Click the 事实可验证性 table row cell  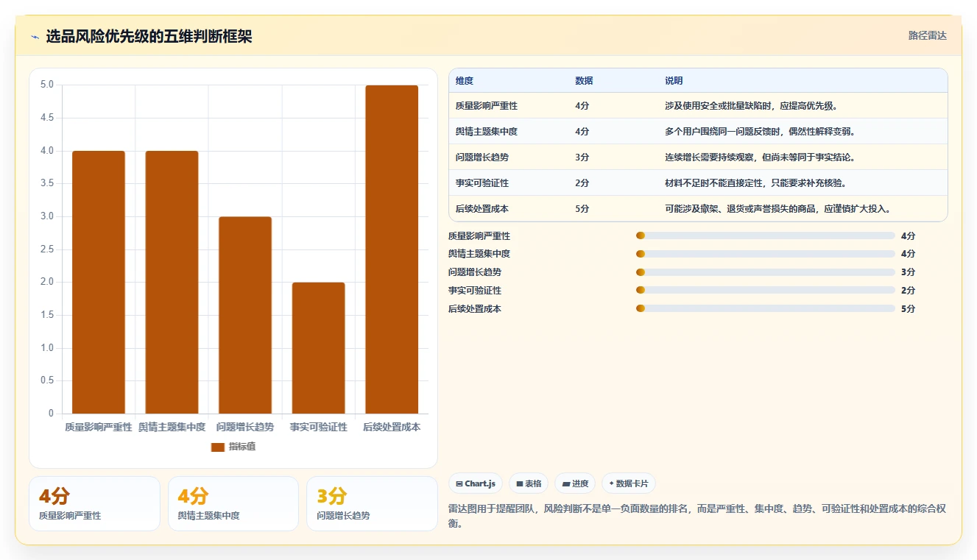482,183
